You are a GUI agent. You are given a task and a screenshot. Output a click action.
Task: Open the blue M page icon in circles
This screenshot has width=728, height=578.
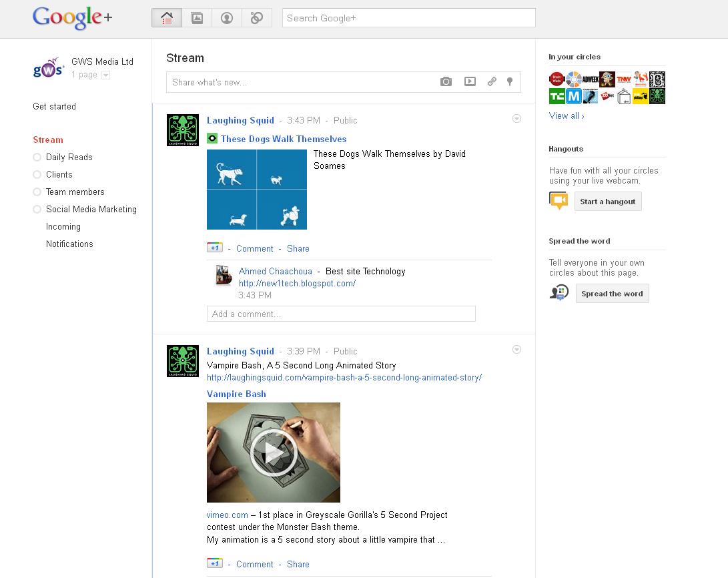pos(573,96)
